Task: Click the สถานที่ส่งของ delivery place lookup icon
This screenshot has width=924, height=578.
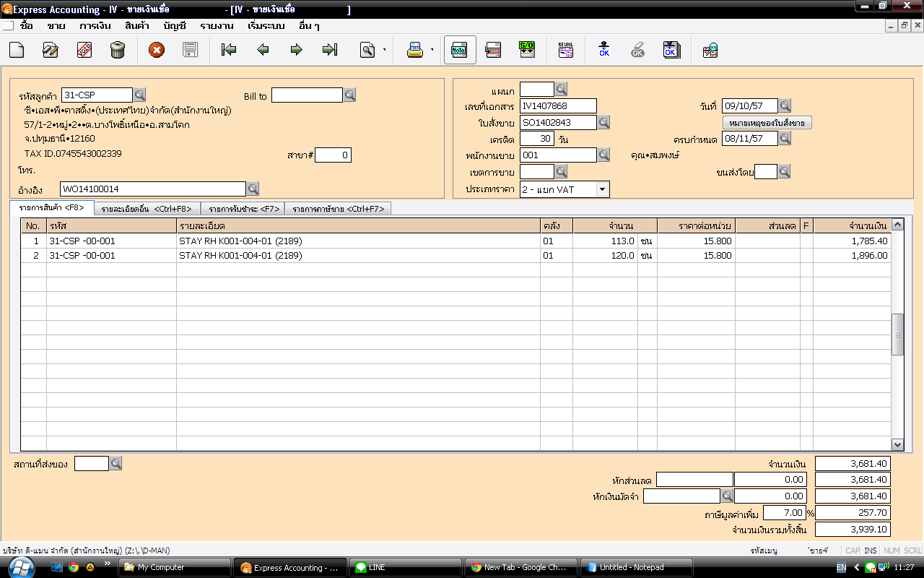Action: point(115,463)
